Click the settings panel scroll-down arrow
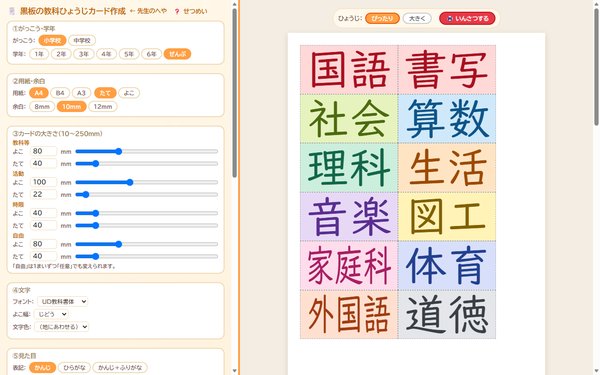The width and height of the screenshot is (600, 375). coord(234,371)
